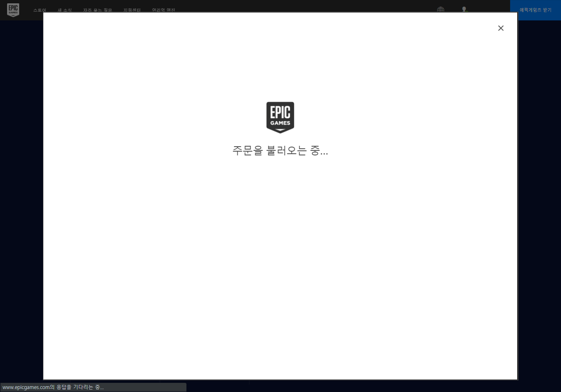Click the 에픽게임즈 받기 button
The width and height of the screenshot is (561, 392).
point(536,10)
